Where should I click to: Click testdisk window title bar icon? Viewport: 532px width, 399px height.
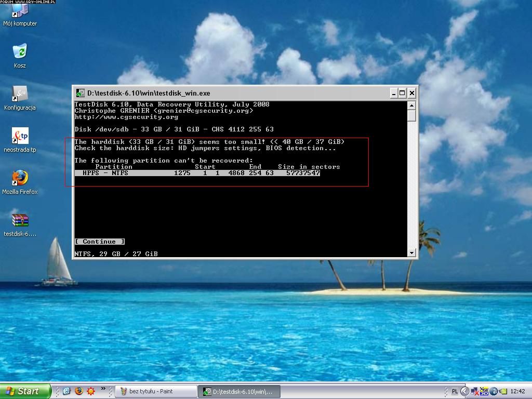[x=81, y=93]
